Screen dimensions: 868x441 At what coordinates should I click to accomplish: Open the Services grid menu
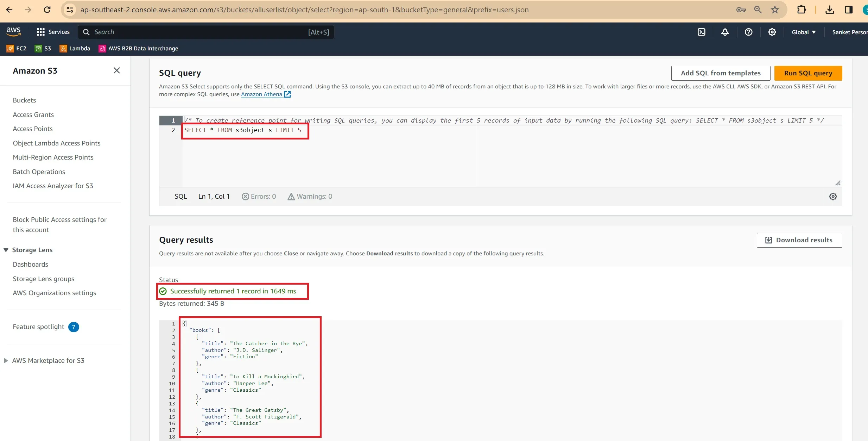53,32
